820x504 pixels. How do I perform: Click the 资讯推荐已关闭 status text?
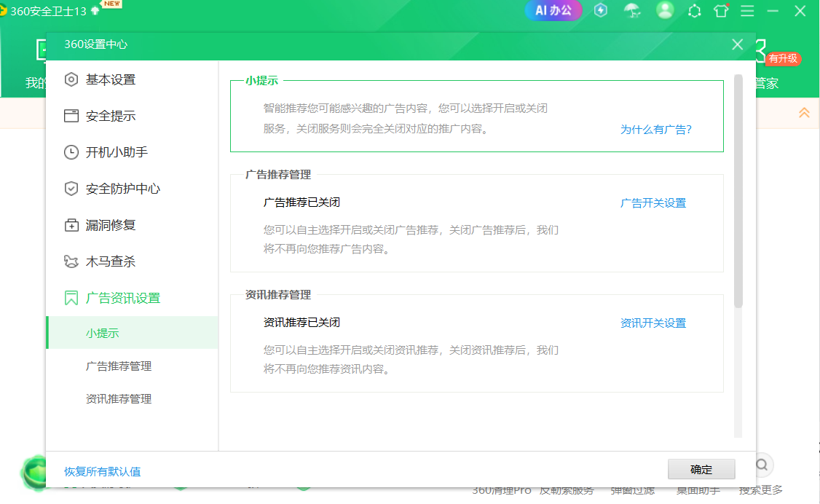301,323
